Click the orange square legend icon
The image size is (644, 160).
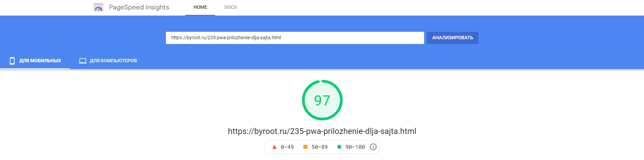pos(305,147)
